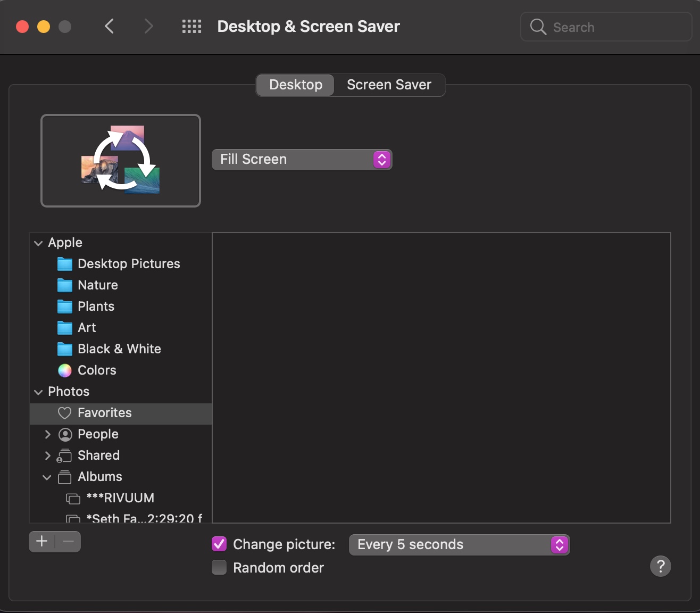Disable the Change picture checkbox

219,544
